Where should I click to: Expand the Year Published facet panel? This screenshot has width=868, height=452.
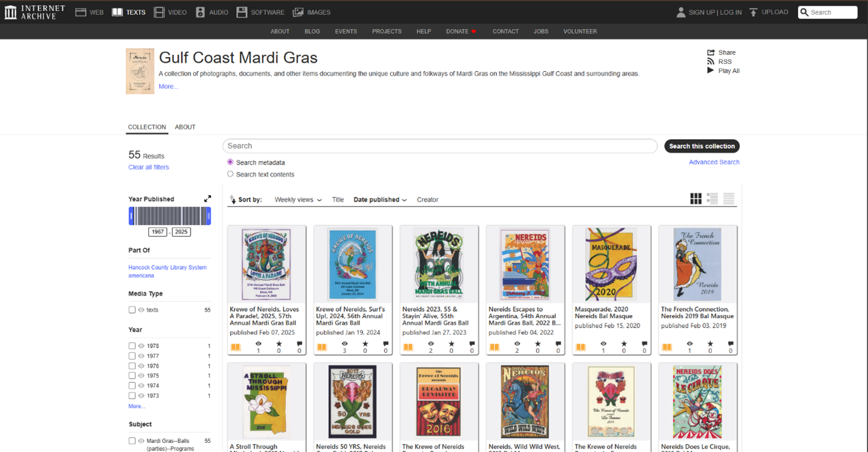point(207,198)
